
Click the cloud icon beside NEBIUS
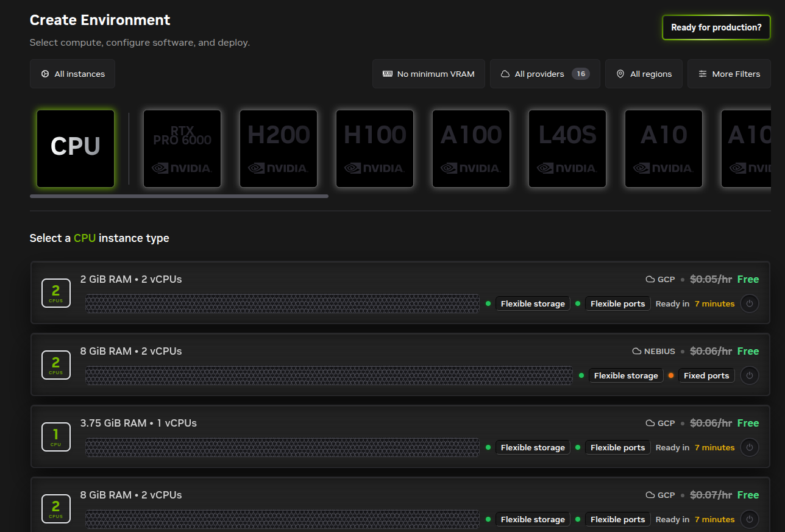pyautogui.click(x=637, y=351)
